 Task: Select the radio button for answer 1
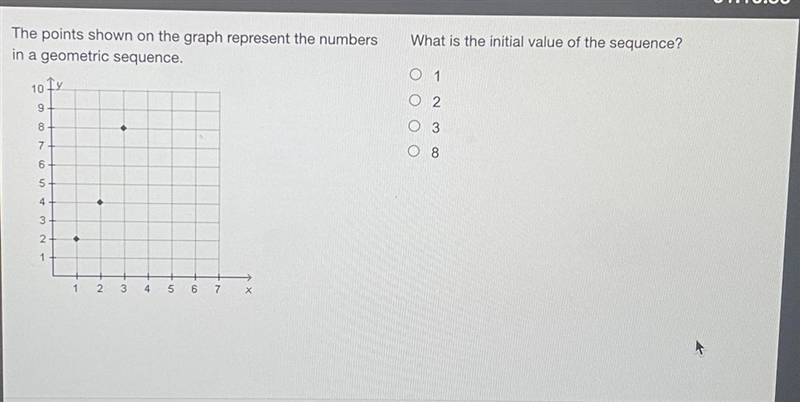(x=416, y=75)
